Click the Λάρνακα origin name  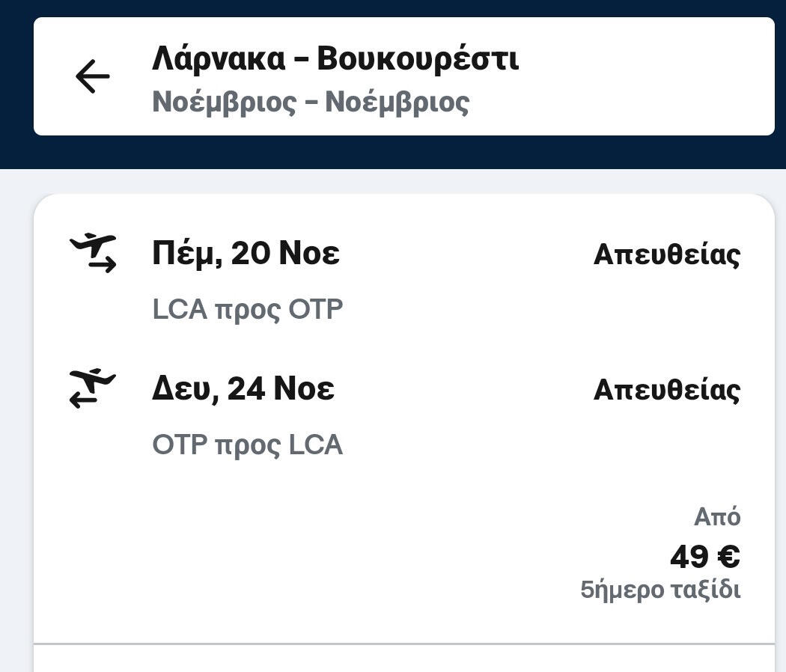tap(219, 59)
